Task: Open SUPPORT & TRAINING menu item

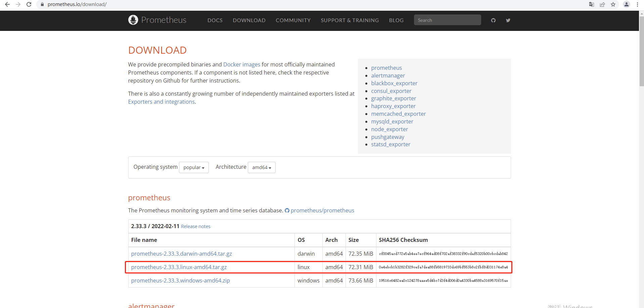Action: pyautogui.click(x=350, y=20)
